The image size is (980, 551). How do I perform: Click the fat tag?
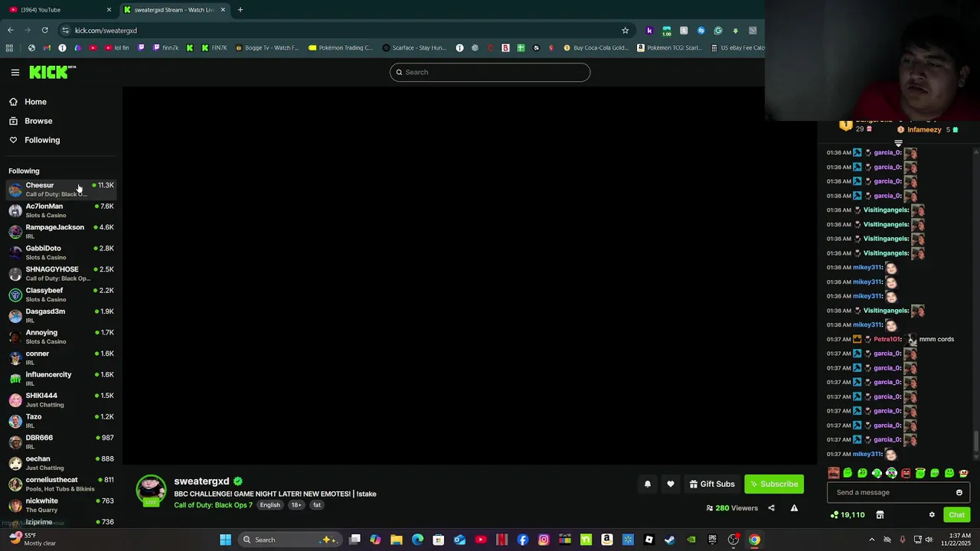pos(316,505)
